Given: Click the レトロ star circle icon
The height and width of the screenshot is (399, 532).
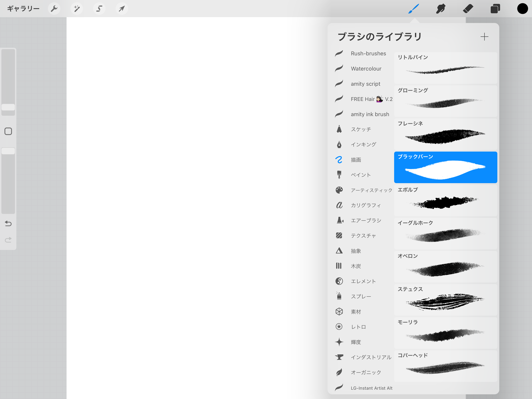Looking at the screenshot, I should 339,327.
